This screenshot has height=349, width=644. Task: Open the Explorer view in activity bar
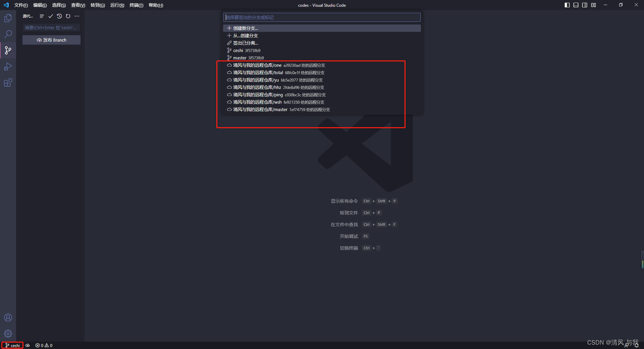click(x=8, y=18)
